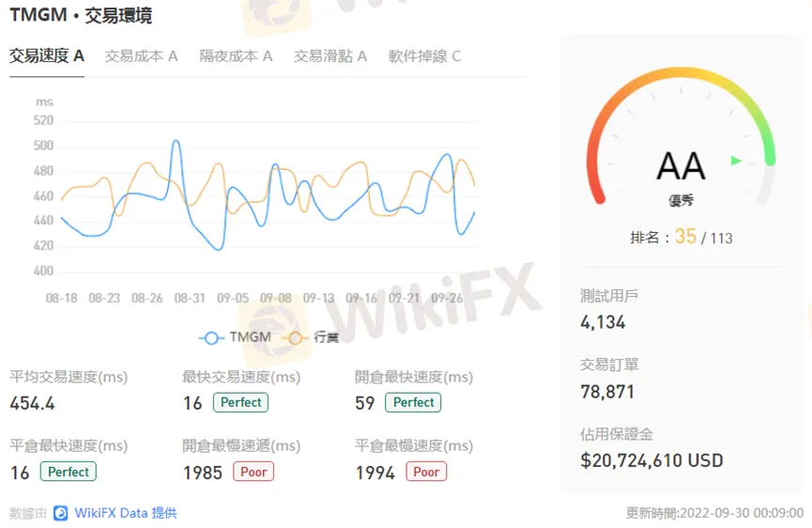Switch to the 交易成本 A tab
The height and width of the screenshot is (528, 812).
[x=142, y=56]
